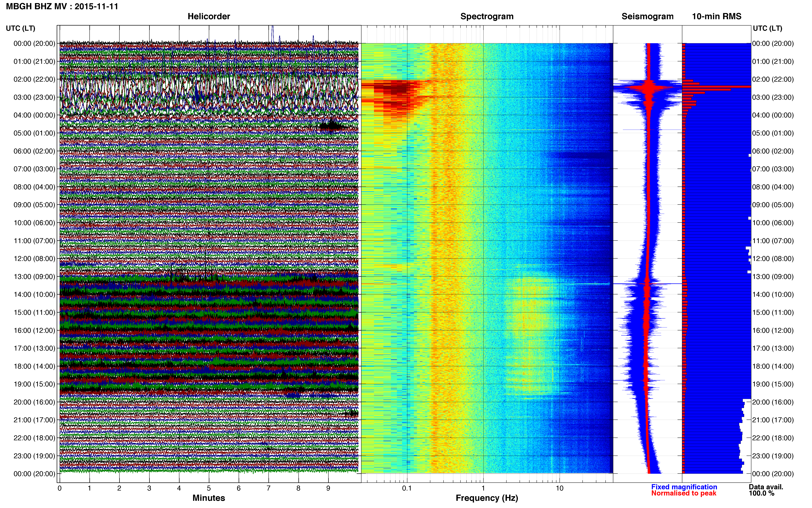Select '01:00 (21:00)' on the left time axis
Image resolution: width=812 pixels, height=508 pixels.
pyautogui.click(x=34, y=62)
